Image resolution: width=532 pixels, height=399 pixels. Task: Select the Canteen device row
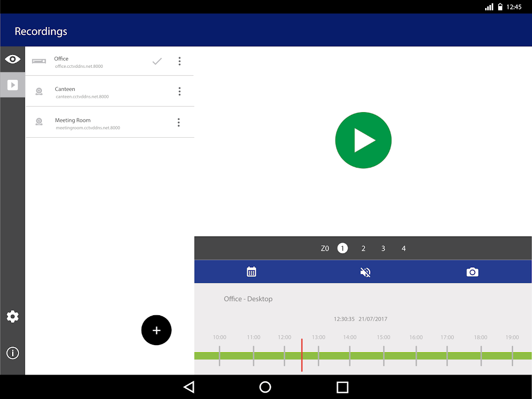point(110,91)
